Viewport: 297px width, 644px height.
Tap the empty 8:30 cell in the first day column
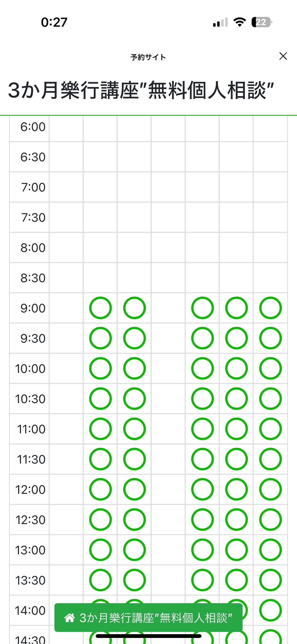[66, 278]
